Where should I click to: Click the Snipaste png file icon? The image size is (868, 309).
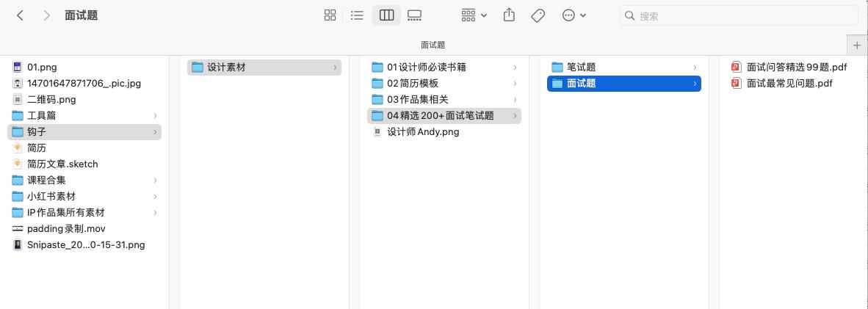tap(17, 244)
